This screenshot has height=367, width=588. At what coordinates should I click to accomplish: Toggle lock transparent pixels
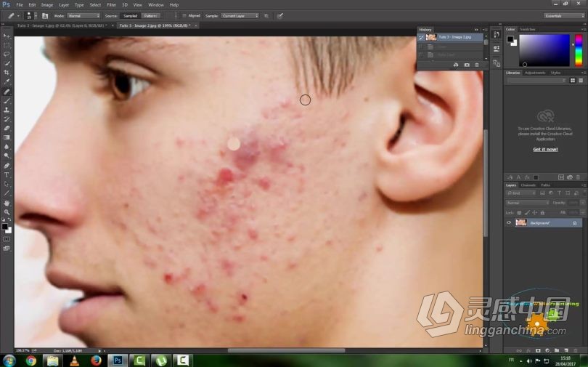tap(519, 213)
